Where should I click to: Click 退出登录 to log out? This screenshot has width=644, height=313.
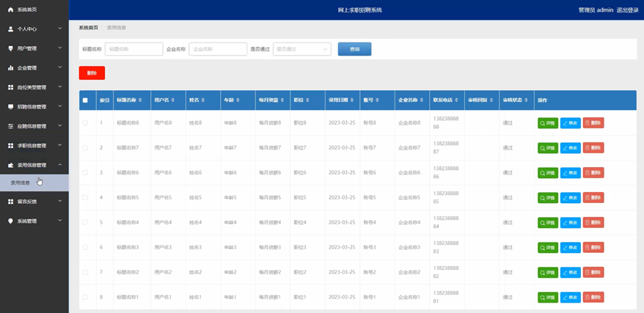[628, 10]
